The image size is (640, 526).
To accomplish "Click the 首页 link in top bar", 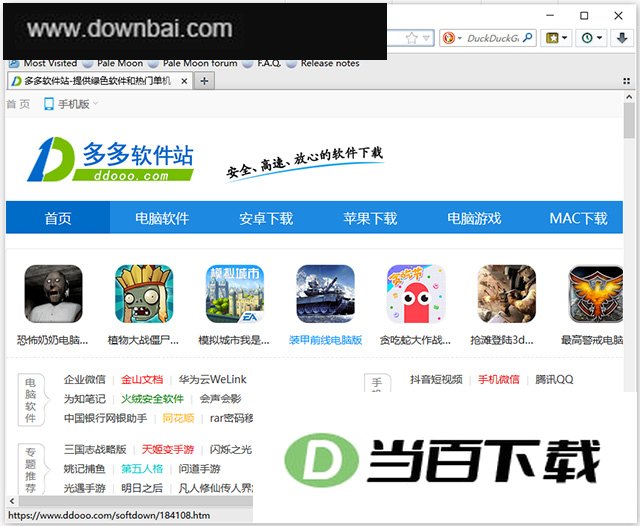I will pyautogui.click(x=18, y=104).
